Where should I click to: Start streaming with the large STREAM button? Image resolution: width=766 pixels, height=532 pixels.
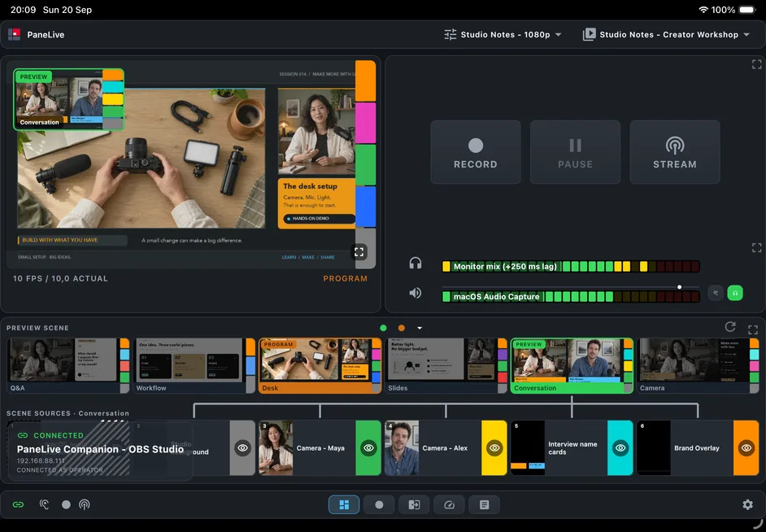[x=675, y=152]
